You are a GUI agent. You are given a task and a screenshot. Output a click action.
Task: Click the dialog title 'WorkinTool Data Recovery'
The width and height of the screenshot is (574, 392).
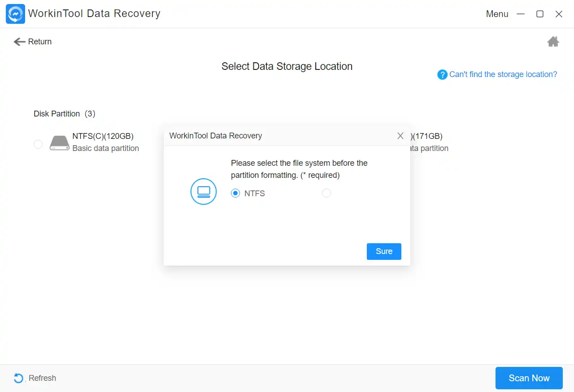point(216,136)
